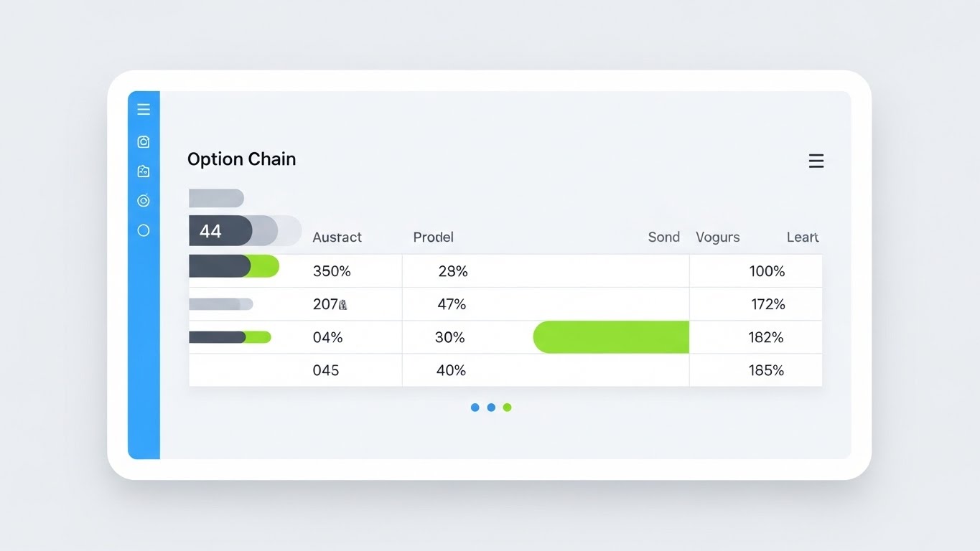The height and width of the screenshot is (551, 980).
Task: Click the 350% value in the first row
Action: (x=331, y=271)
